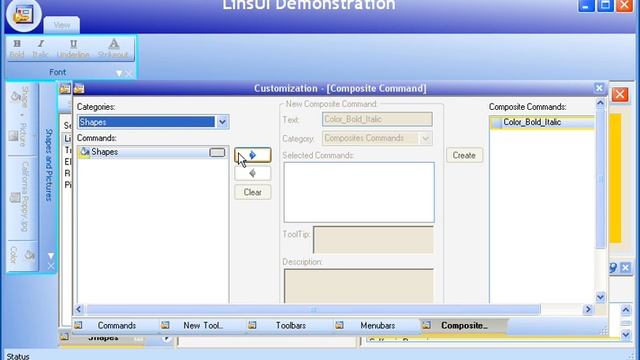Click the background panel's scroll down arrow

coord(626,335)
